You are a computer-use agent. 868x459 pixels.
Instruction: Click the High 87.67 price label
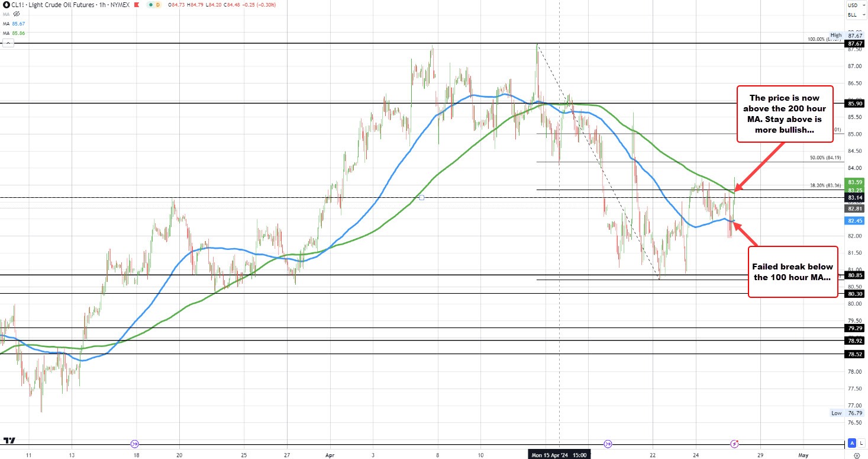coord(847,36)
